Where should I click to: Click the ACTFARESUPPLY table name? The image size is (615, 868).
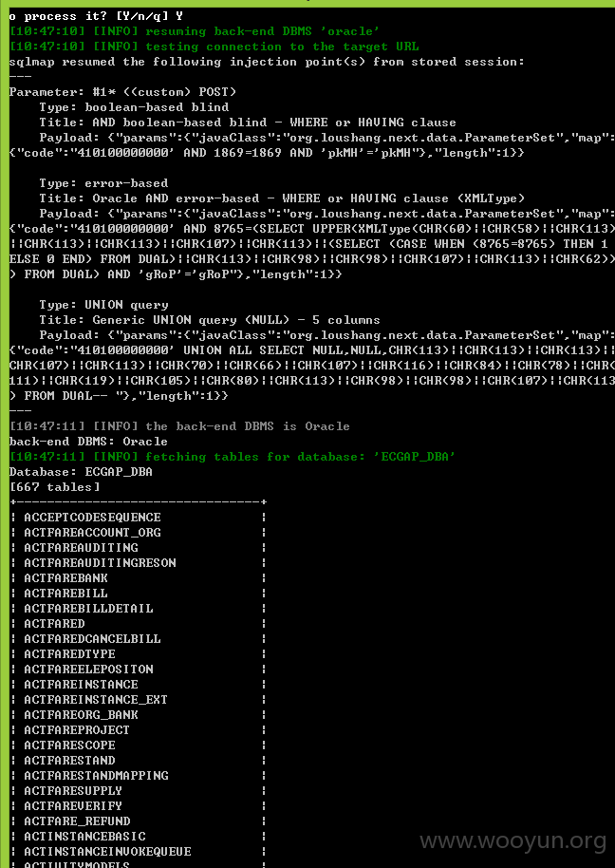(x=73, y=792)
